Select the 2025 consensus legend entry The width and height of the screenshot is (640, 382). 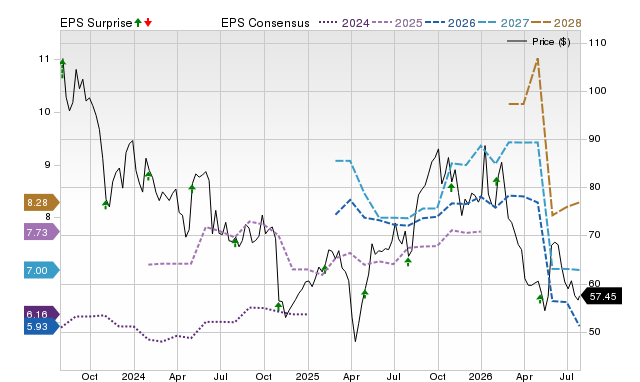click(397, 23)
